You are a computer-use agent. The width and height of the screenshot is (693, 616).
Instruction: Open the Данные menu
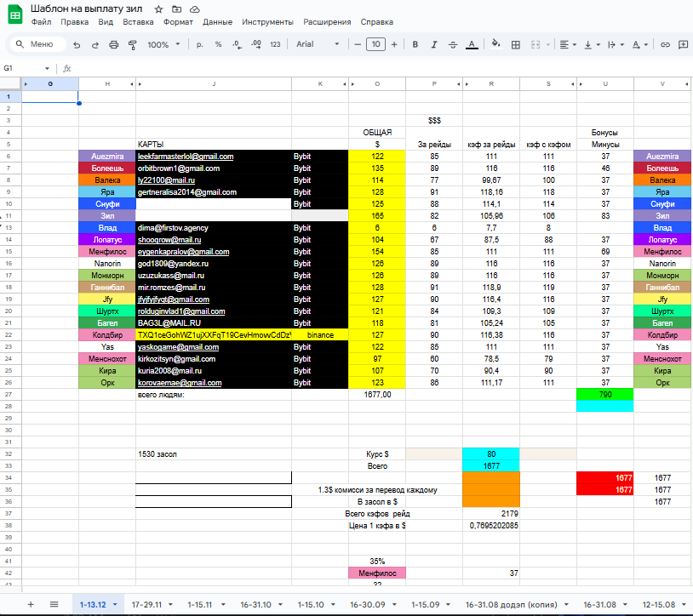(217, 22)
